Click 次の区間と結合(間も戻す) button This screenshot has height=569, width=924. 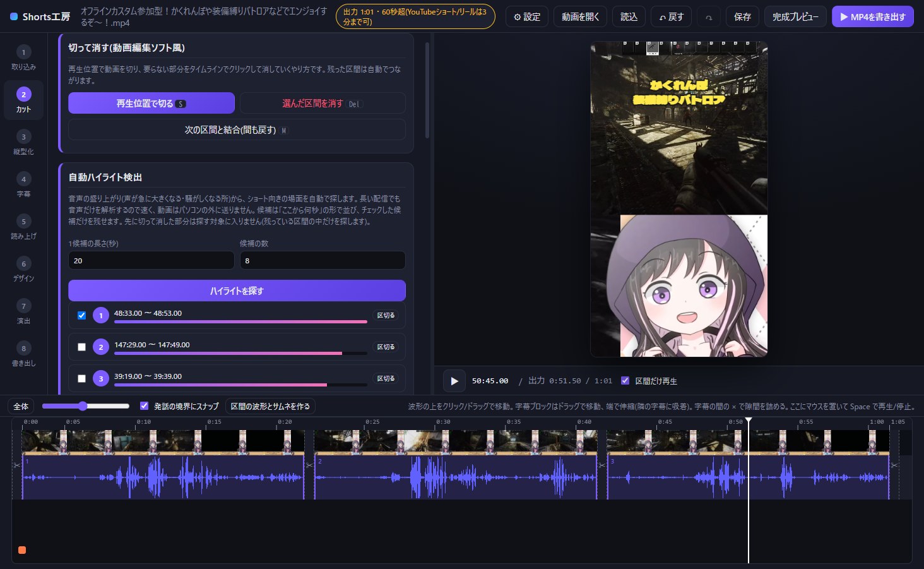pyautogui.click(x=237, y=129)
